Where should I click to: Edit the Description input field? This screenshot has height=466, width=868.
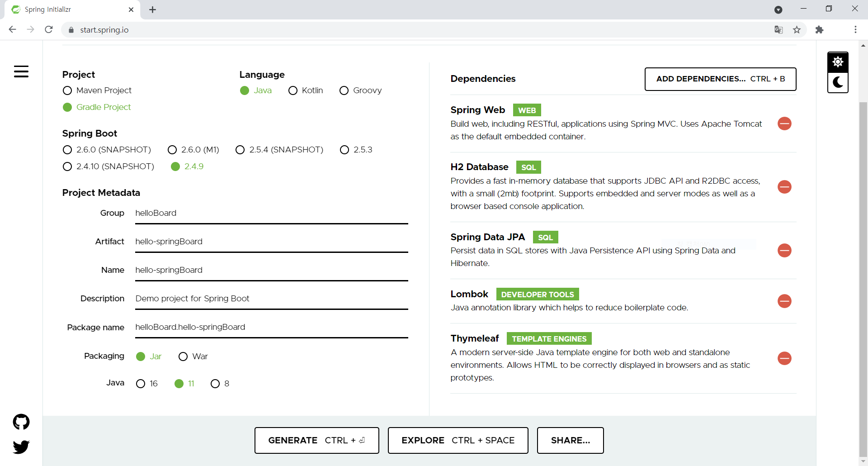271,299
